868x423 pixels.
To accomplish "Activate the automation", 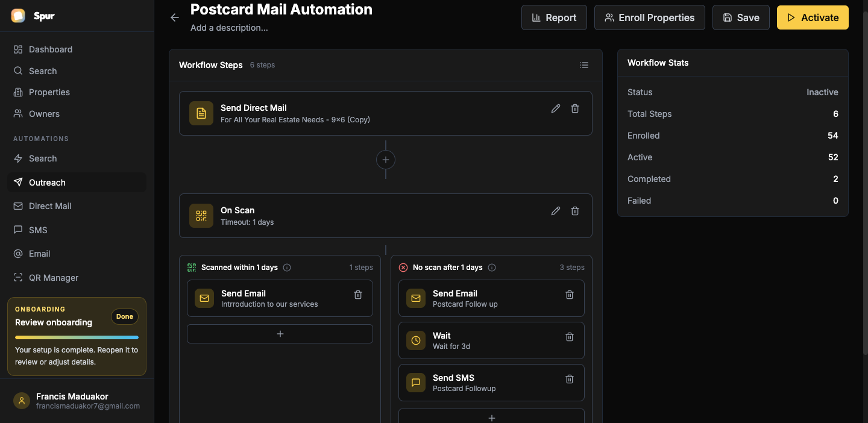I will click(813, 17).
